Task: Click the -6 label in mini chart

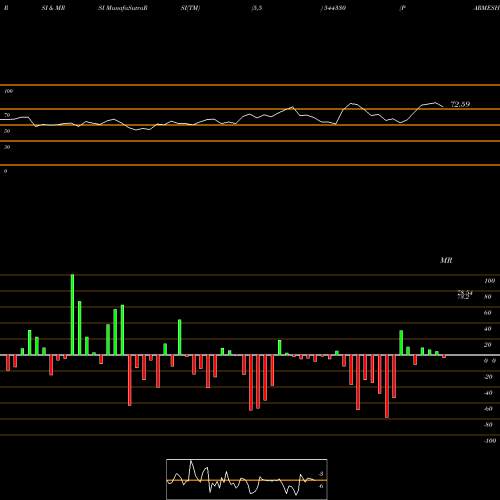Action: tap(320, 486)
